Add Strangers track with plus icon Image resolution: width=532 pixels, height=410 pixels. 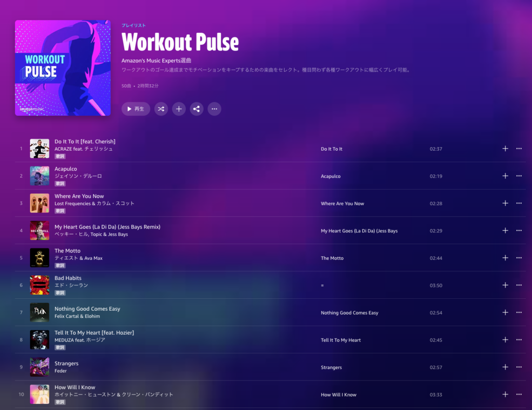(505, 367)
